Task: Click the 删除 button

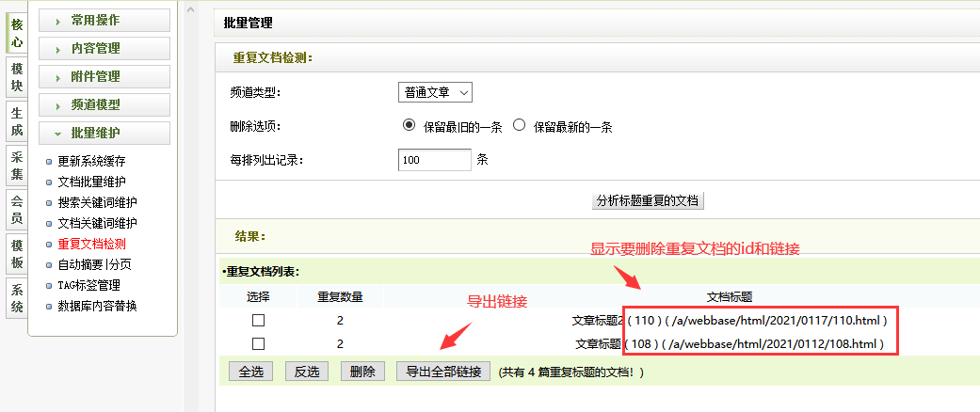Action: point(362,372)
